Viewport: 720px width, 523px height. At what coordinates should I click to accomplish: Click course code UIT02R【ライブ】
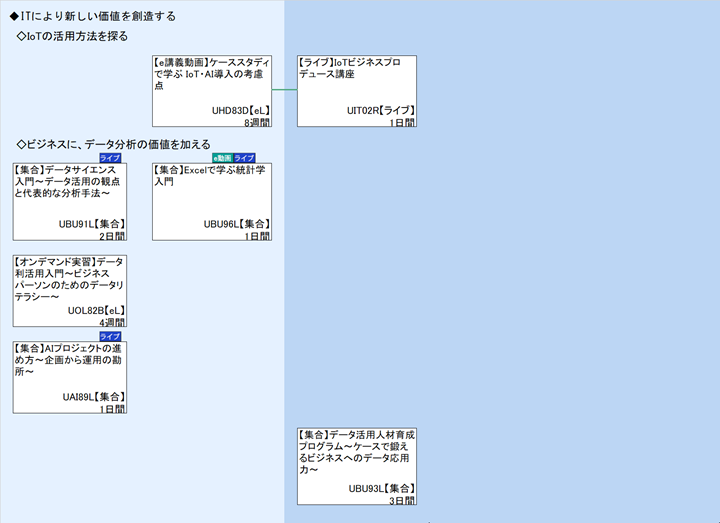pos(380,110)
